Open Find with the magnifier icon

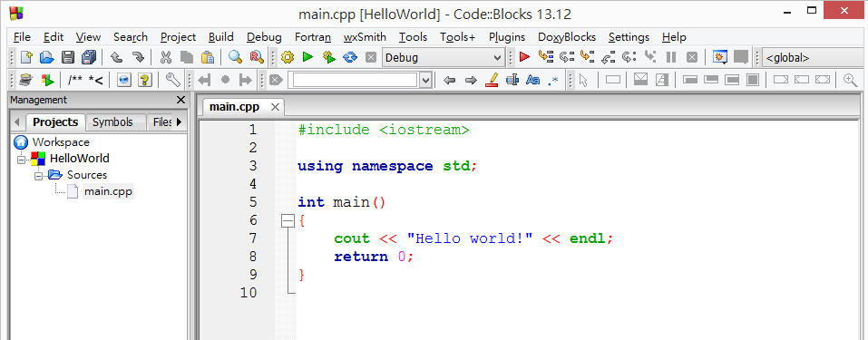pos(235,57)
